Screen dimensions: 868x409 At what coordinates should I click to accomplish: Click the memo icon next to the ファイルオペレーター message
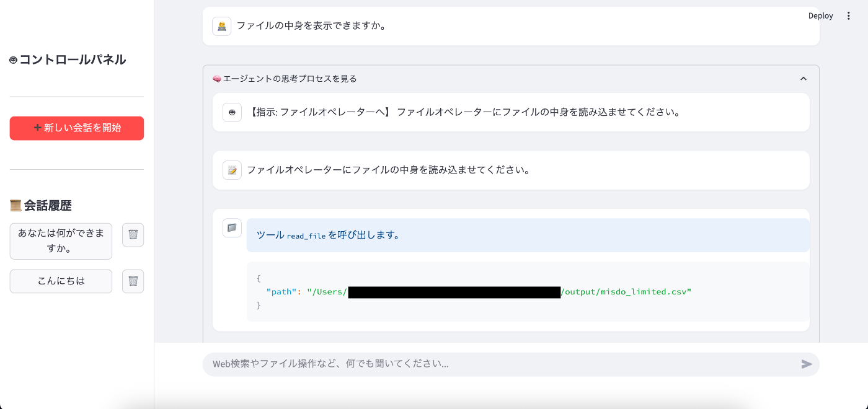coord(232,170)
